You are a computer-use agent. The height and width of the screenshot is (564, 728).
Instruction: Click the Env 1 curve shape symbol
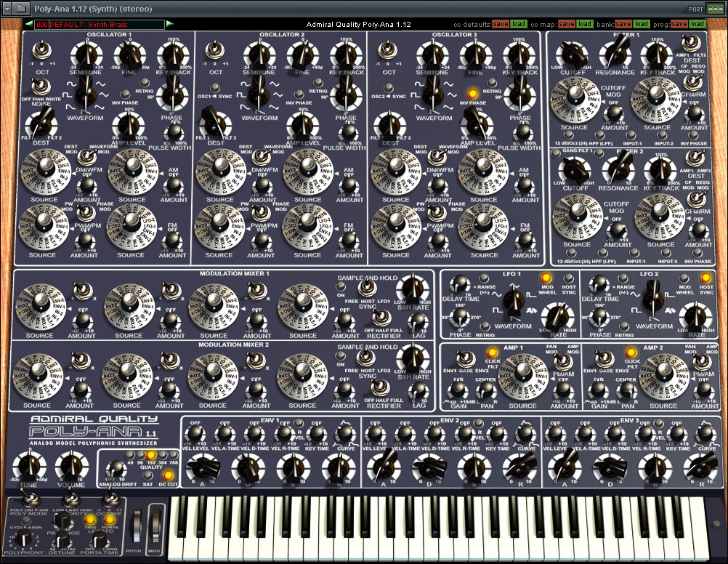(x=345, y=423)
